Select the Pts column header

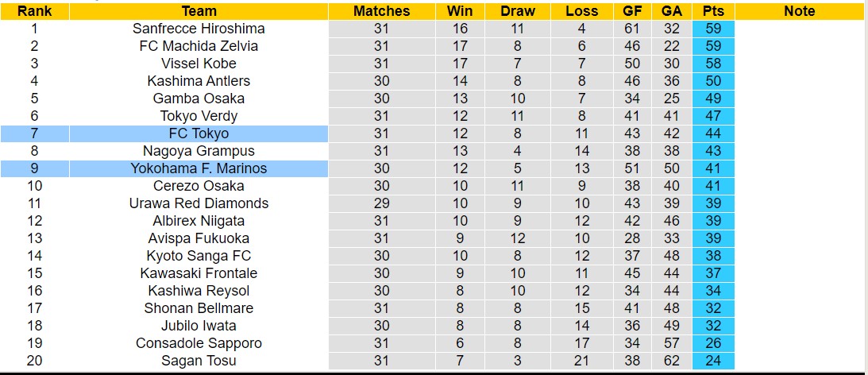[x=712, y=11]
